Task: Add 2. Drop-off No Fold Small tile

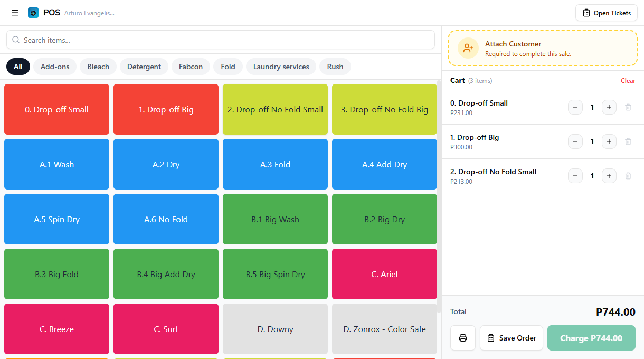Action: 275,109
